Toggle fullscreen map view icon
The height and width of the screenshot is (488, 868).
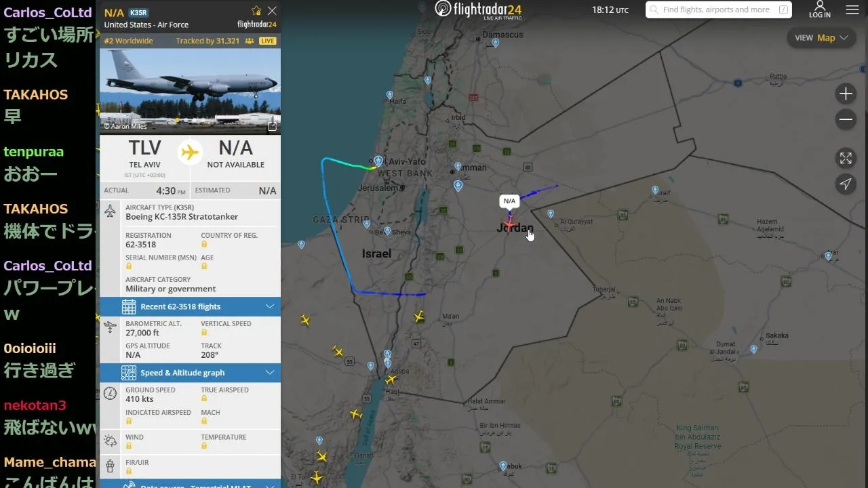coord(846,158)
